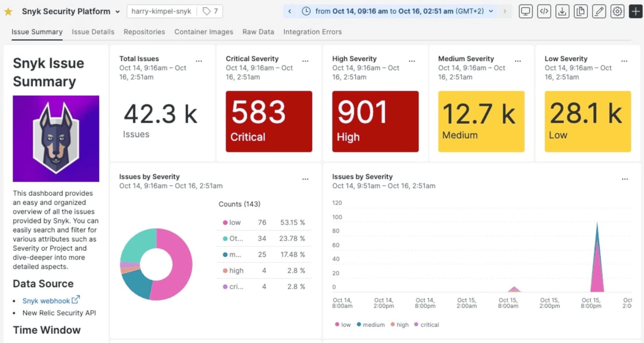Click the 901 High billboard

point(376,121)
